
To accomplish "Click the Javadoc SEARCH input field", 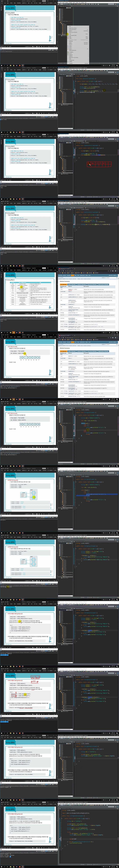I will [x=112, y=278].
